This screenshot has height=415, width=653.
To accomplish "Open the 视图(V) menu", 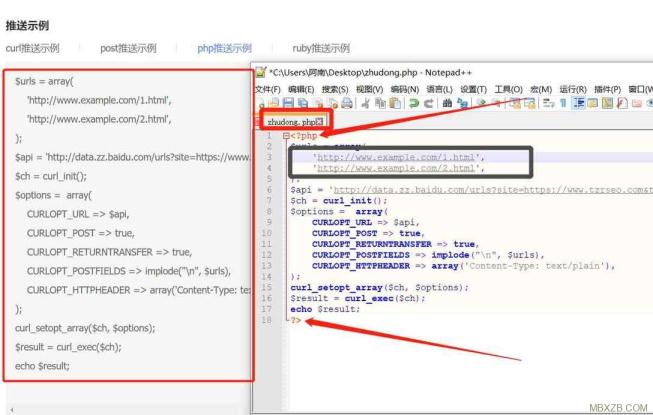I will coord(369,89).
